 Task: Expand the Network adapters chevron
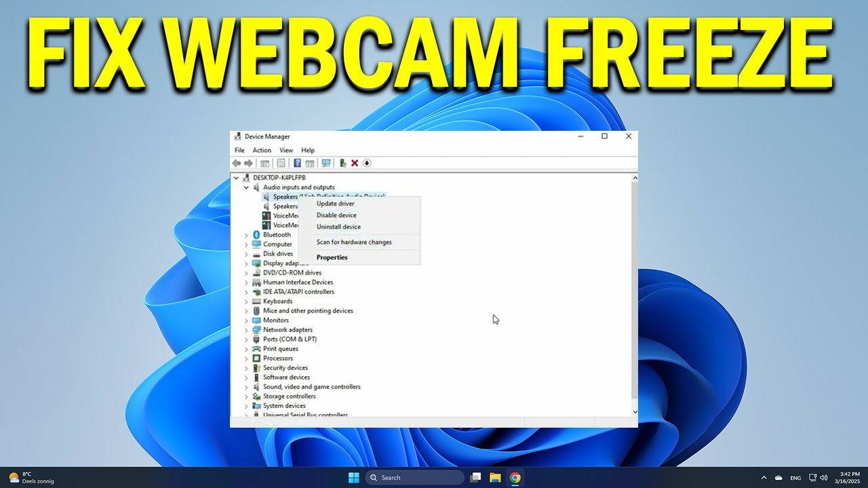(x=246, y=329)
